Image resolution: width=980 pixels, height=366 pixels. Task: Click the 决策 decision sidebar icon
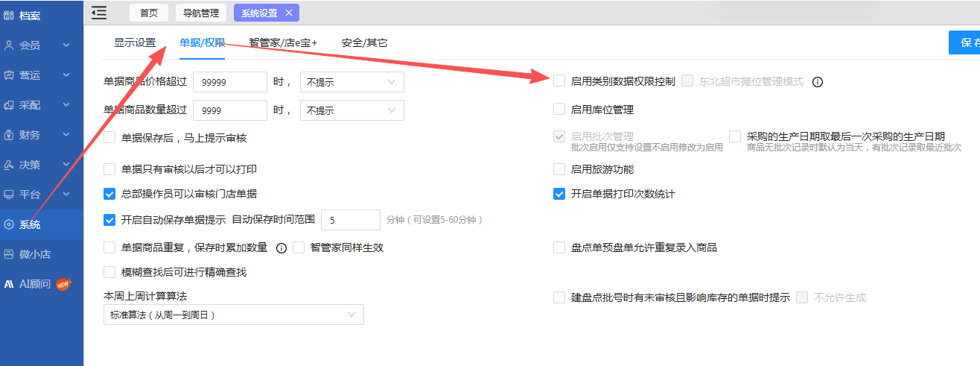(9, 165)
